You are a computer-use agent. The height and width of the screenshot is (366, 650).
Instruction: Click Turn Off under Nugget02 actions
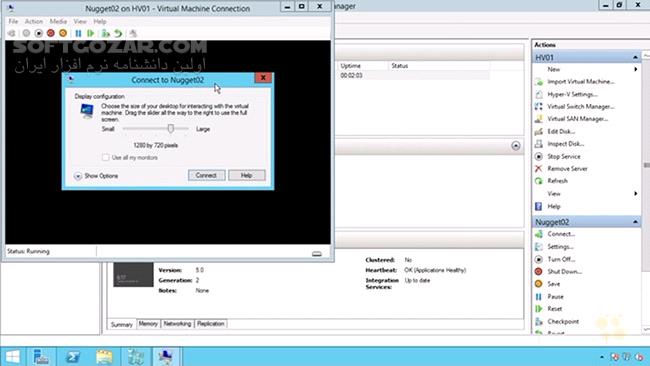pyautogui.click(x=561, y=259)
